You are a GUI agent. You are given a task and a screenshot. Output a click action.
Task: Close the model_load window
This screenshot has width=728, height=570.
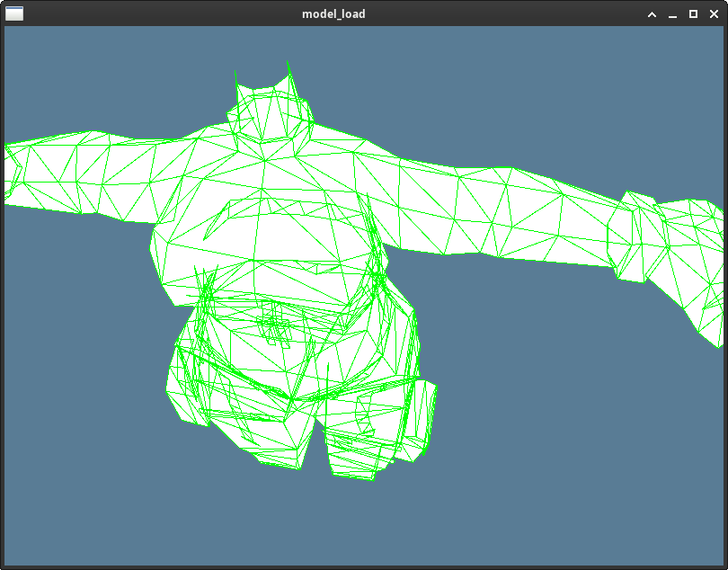click(713, 14)
